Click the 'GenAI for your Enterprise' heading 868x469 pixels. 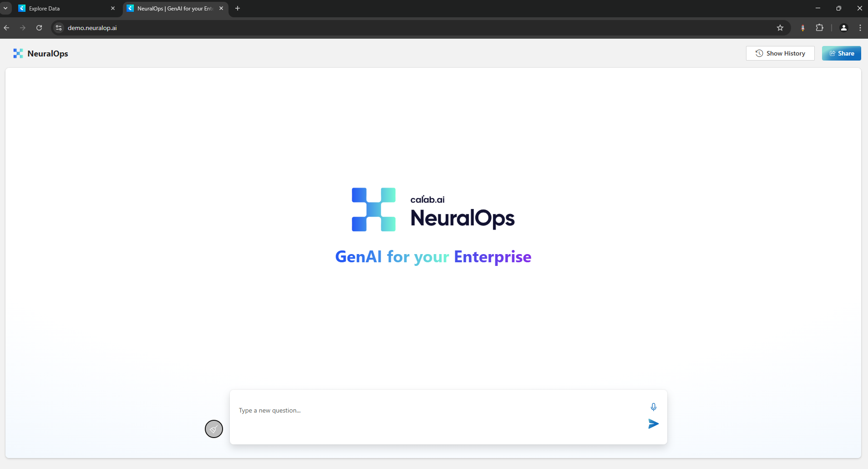(433, 257)
